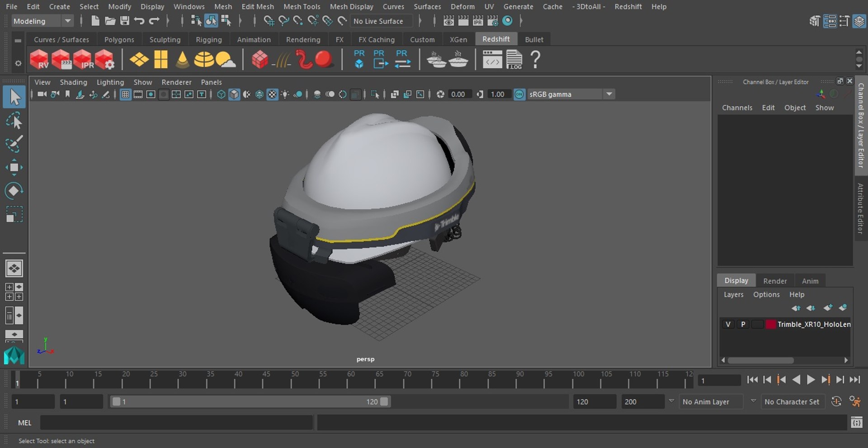This screenshot has width=868, height=448.
Task: Toggle textured display in panel toolbar
Action: coord(272,94)
